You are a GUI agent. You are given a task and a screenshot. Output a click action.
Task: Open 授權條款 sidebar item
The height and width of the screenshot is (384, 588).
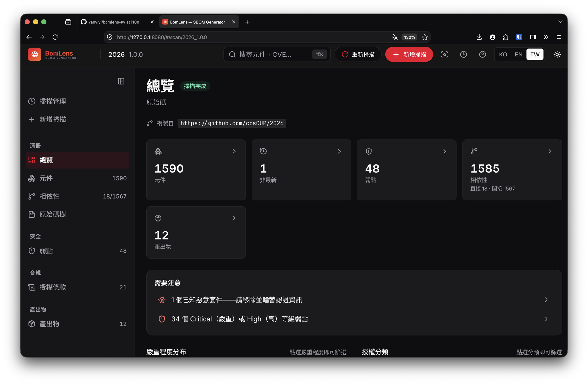tap(77, 287)
